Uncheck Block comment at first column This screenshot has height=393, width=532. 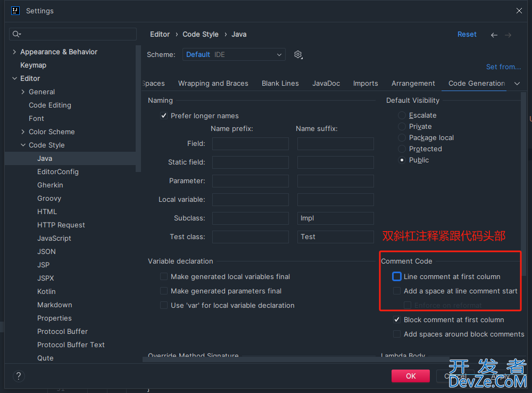click(397, 320)
